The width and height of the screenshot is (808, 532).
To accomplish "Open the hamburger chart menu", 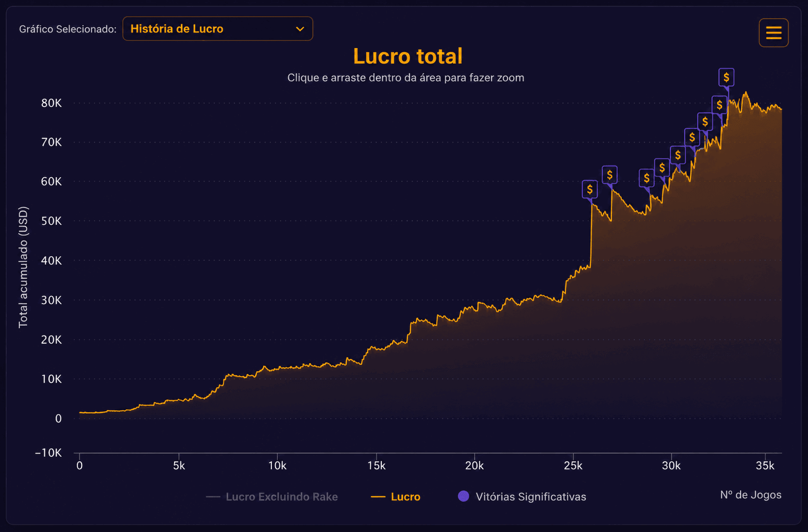I will pos(773,33).
